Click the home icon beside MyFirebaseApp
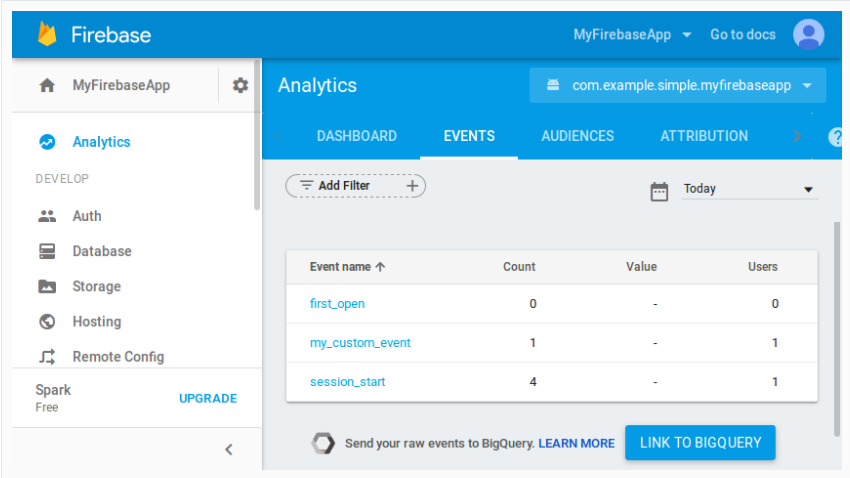The height and width of the screenshot is (478, 850). point(47,85)
